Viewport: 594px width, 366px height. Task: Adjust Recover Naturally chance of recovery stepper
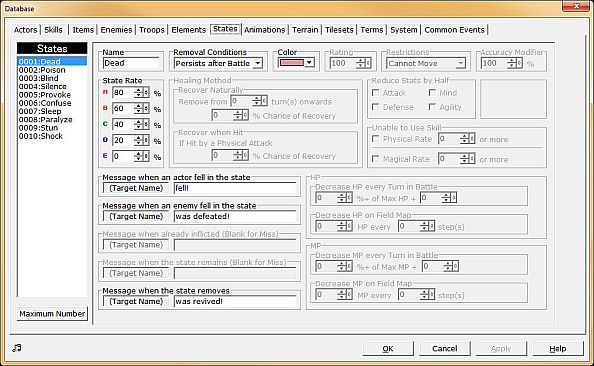(241, 115)
